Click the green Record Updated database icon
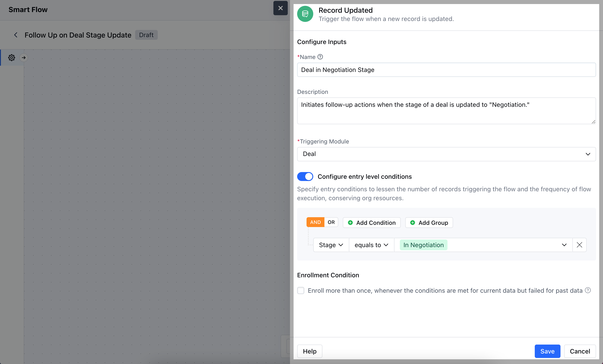The image size is (603, 364). pos(305,14)
